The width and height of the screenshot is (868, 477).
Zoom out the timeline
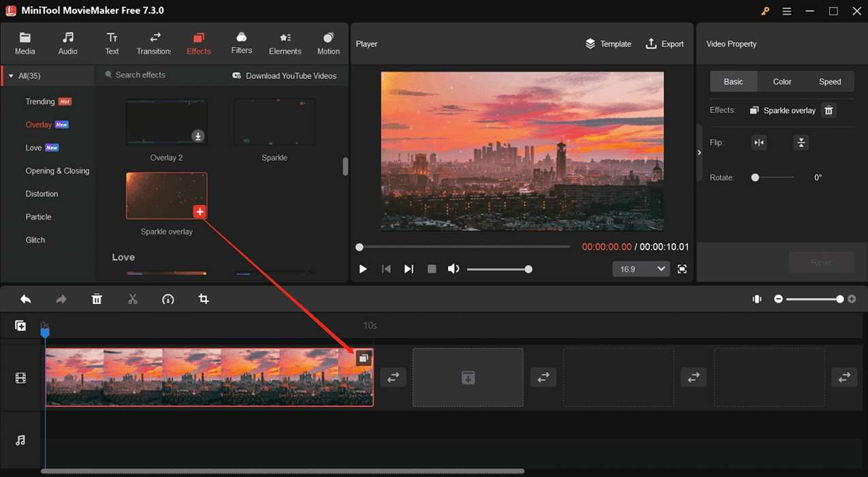[x=779, y=299]
